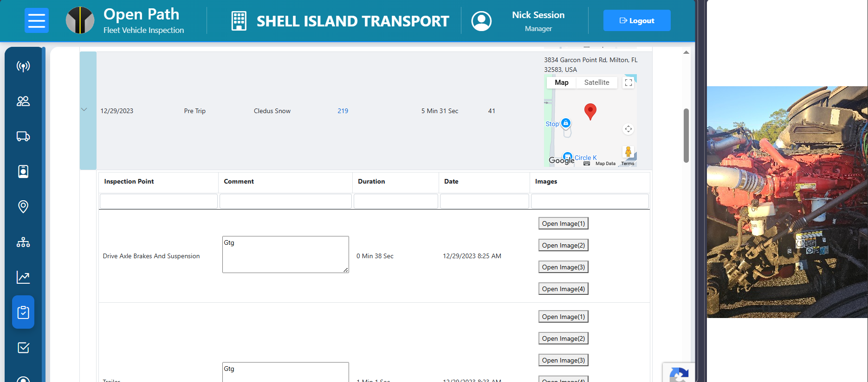
Task: Click the scrollbar up arrow
Action: click(x=686, y=52)
